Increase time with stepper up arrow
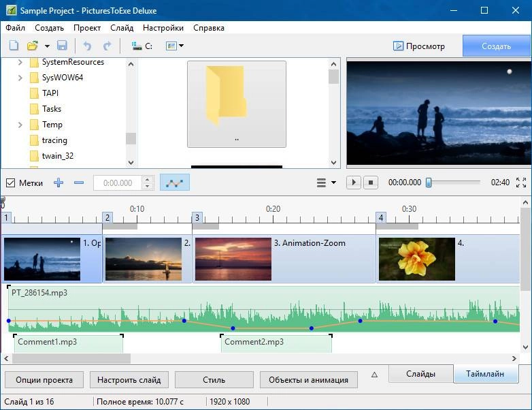 point(147,179)
